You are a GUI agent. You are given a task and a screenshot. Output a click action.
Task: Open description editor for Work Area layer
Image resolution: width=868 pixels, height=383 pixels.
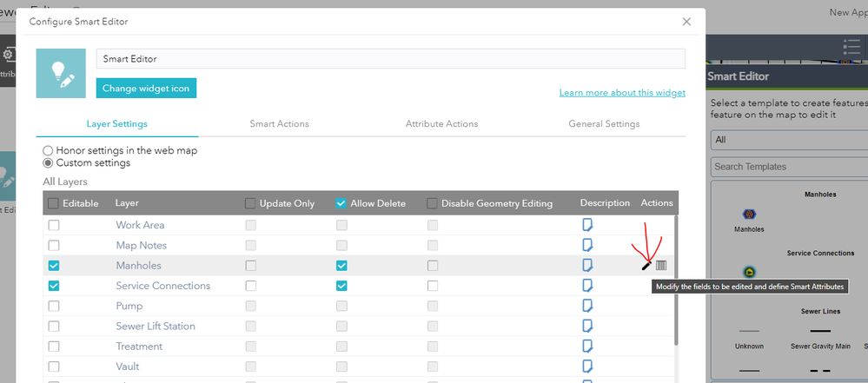587,225
